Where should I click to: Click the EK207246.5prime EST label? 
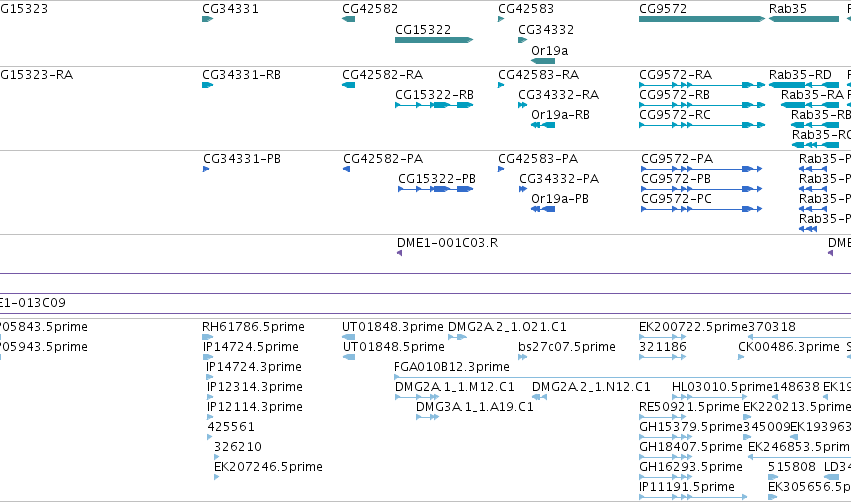(268, 467)
